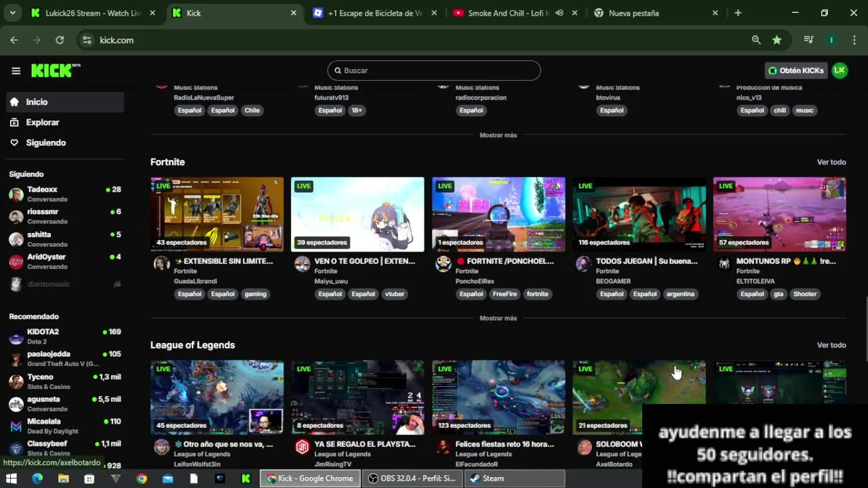Switch to Escape de Bicicleta tab
The height and width of the screenshot is (488, 868).
tap(374, 13)
